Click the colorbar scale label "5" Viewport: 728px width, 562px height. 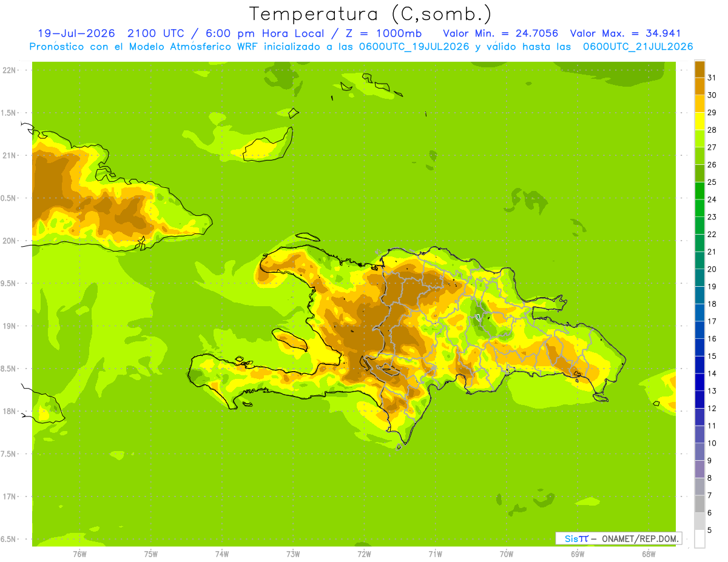pos(710,530)
